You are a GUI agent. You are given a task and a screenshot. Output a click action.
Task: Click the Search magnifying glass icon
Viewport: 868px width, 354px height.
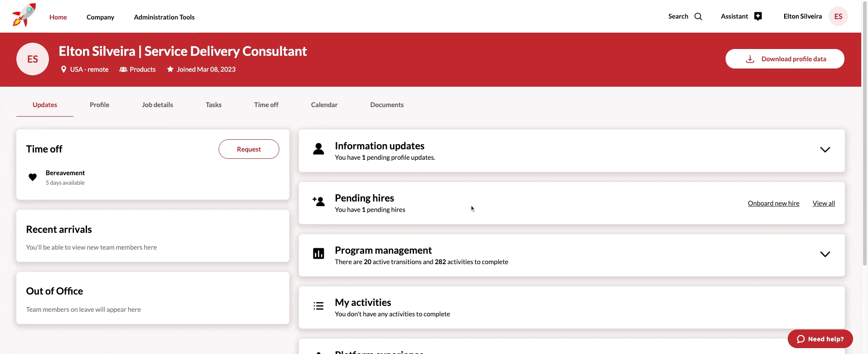point(698,16)
